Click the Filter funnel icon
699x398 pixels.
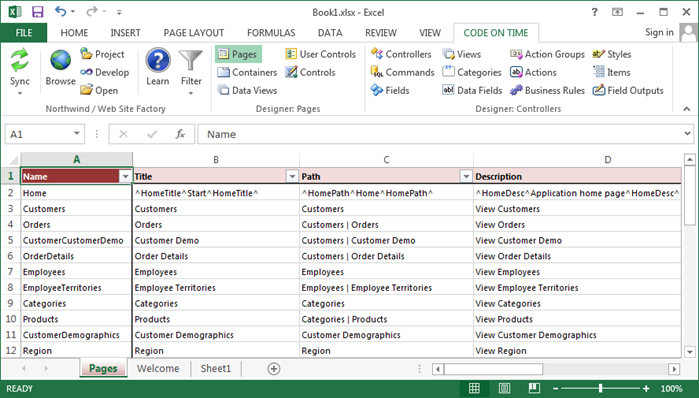pos(191,61)
